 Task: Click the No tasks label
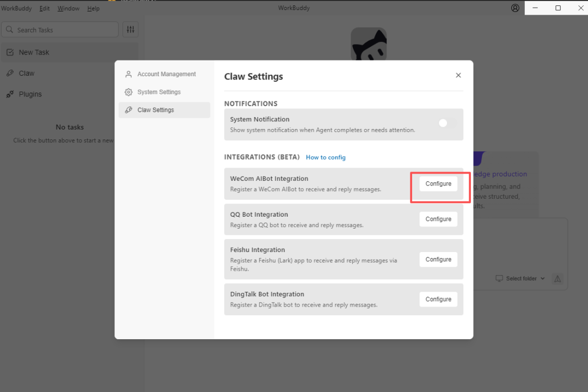(70, 127)
